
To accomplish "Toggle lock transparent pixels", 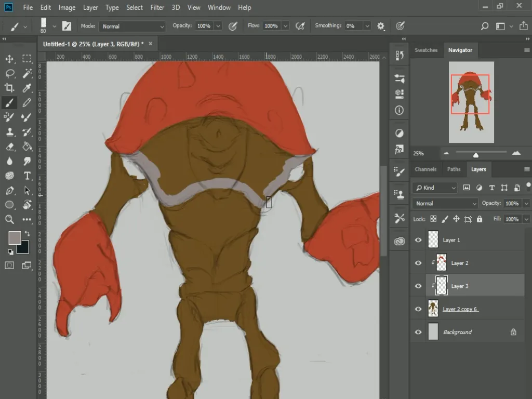I will 433,219.
